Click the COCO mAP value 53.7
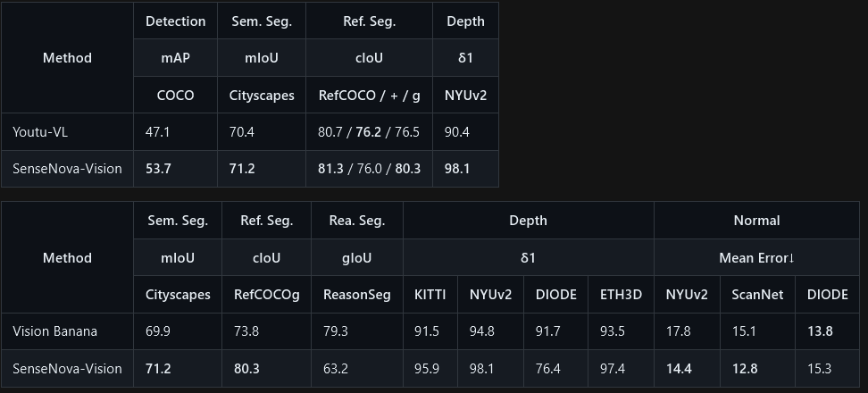 [158, 169]
